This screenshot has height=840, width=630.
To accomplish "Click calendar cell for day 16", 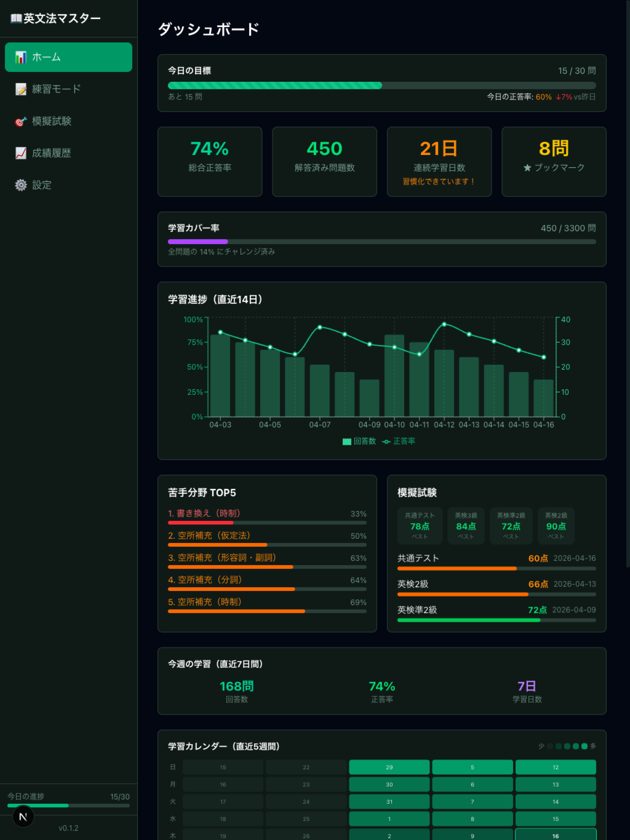I will (555, 836).
